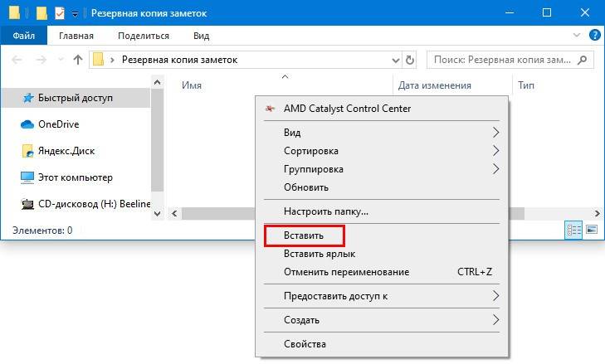Click the properties checkmark in title bar
This screenshot has height=364, width=605.
coord(59,13)
